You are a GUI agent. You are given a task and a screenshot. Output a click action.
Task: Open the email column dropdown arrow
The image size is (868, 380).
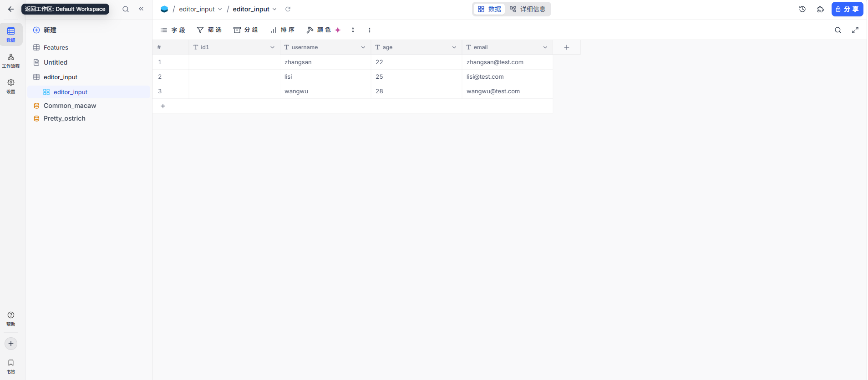(545, 47)
